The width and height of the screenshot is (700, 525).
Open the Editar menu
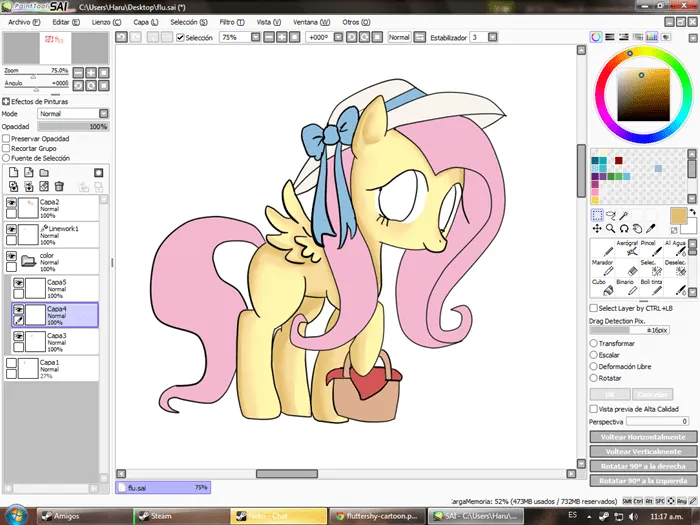click(x=66, y=22)
